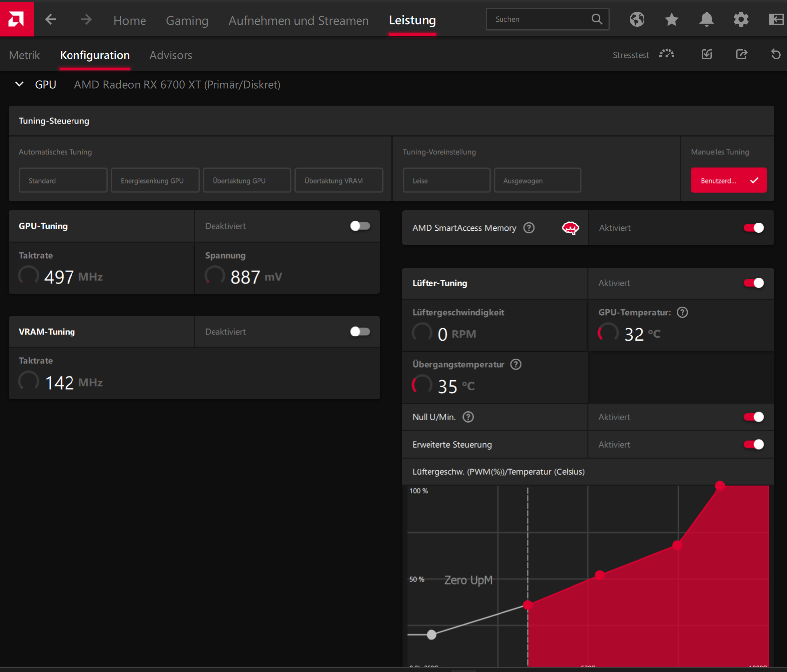Go back with the left arrow
This screenshot has width=787, height=672.
pos(51,19)
